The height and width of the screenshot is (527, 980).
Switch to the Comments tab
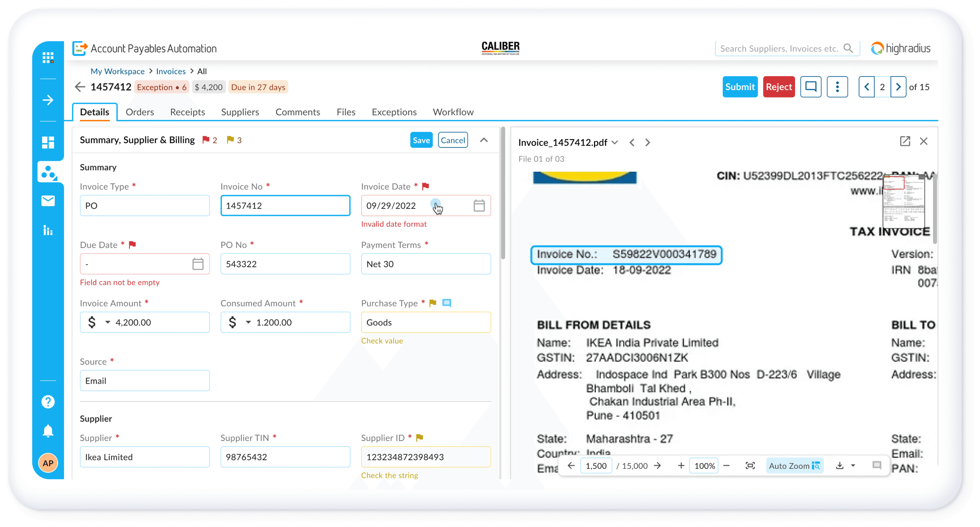point(298,112)
